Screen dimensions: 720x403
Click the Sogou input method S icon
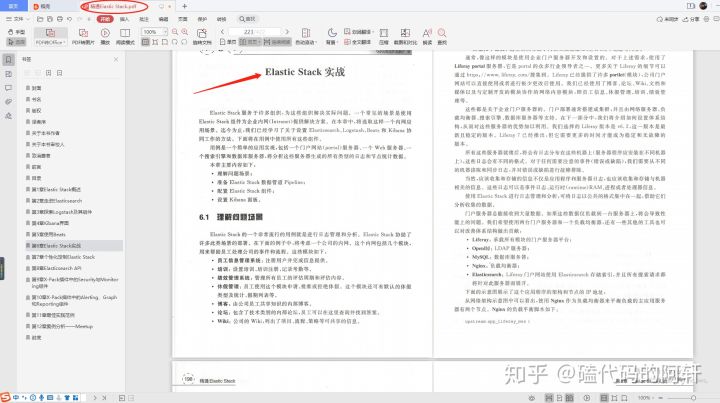pyautogui.click(x=5, y=397)
